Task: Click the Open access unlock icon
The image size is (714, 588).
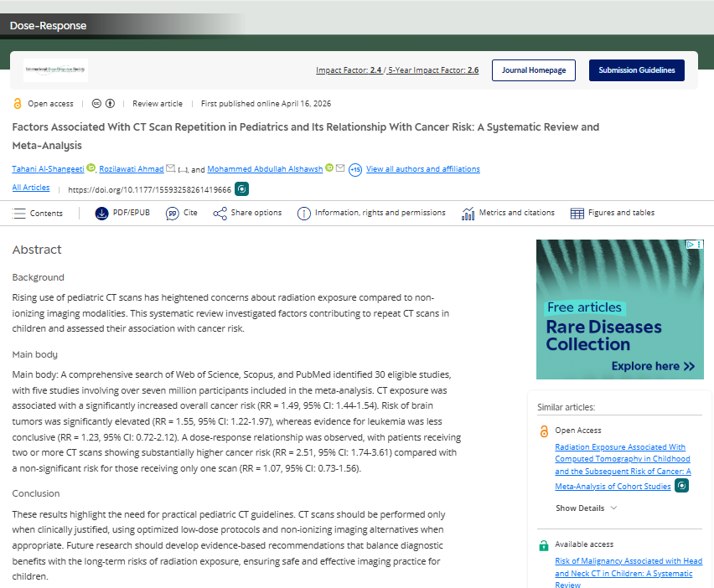Action: click(x=17, y=103)
